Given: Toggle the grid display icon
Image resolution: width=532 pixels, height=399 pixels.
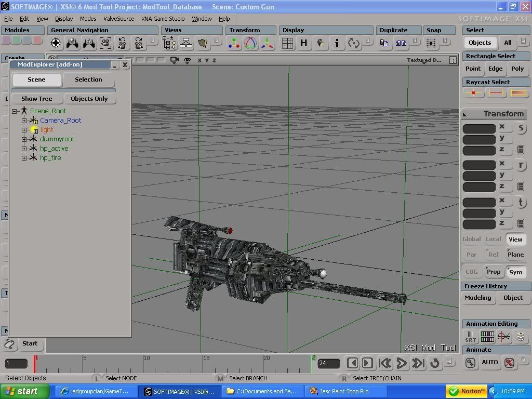Looking at the screenshot, I should (287, 43).
